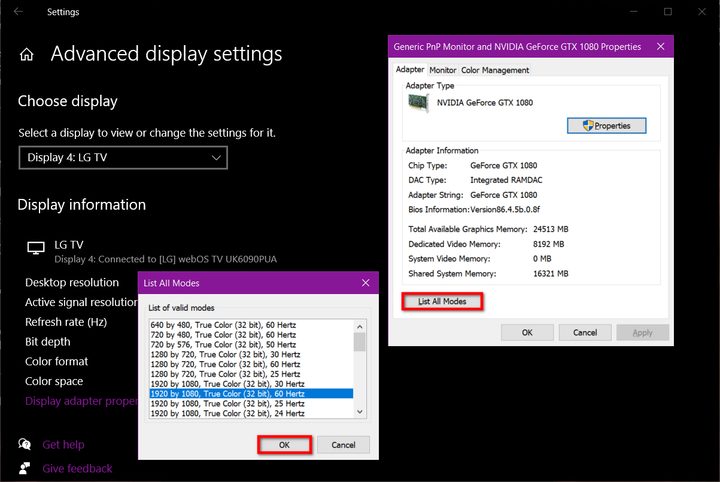
Task: Click the List All Modes button
Action: [x=442, y=301]
